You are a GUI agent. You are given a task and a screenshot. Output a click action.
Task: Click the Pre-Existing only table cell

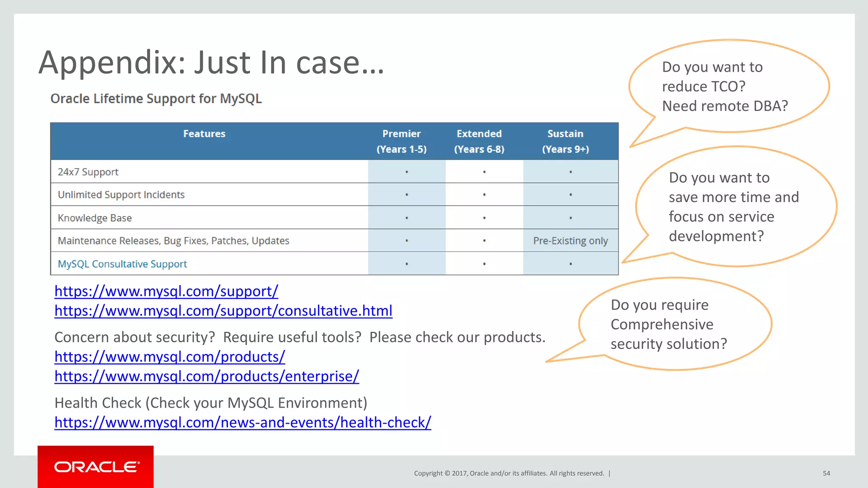pyautogui.click(x=570, y=241)
